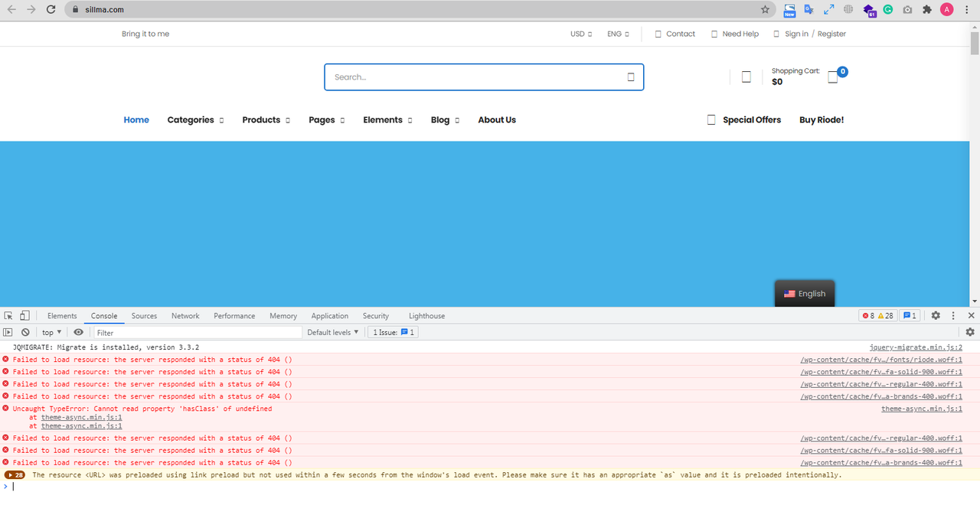
Task: Open the Extensions puzzle-piece menu
Action: tap(927, 10)
